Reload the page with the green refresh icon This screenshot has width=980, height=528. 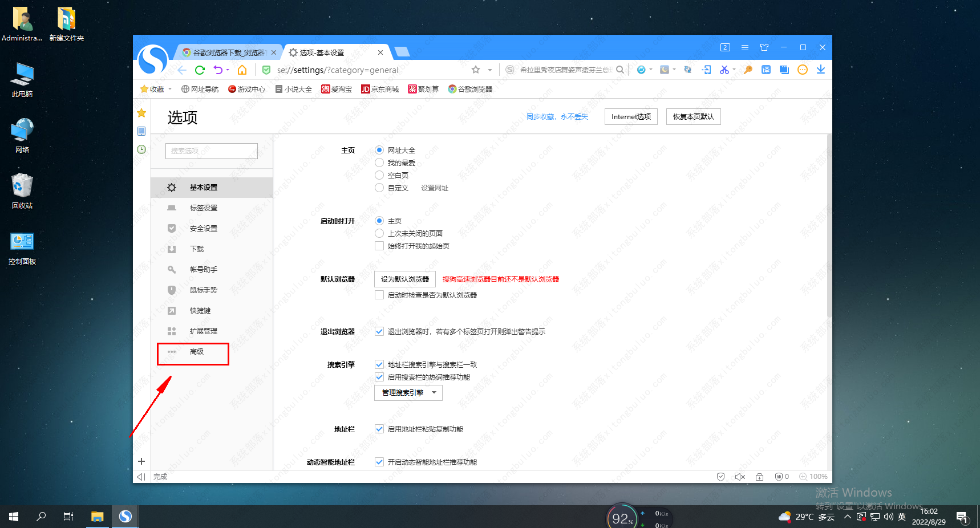[200, 70]
